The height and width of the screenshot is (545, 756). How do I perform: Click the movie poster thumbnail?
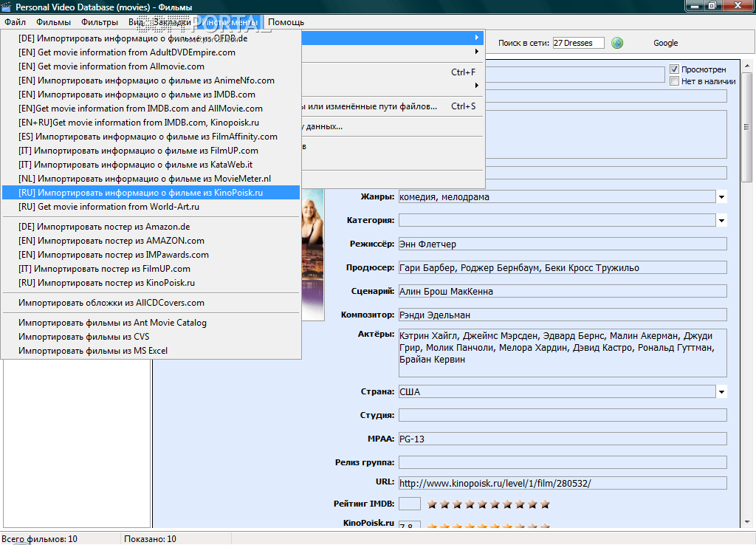(312, 255)
